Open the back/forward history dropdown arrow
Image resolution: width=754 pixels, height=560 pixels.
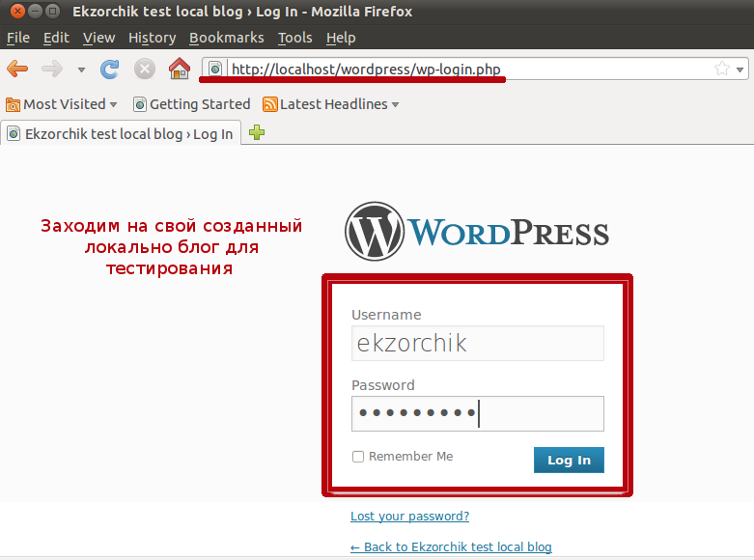(81, 70)
